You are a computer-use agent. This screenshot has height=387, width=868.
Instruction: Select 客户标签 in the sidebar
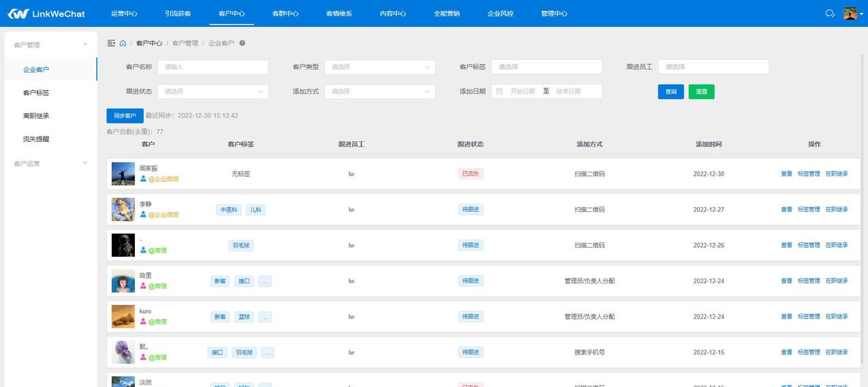(x=51, y=93)
